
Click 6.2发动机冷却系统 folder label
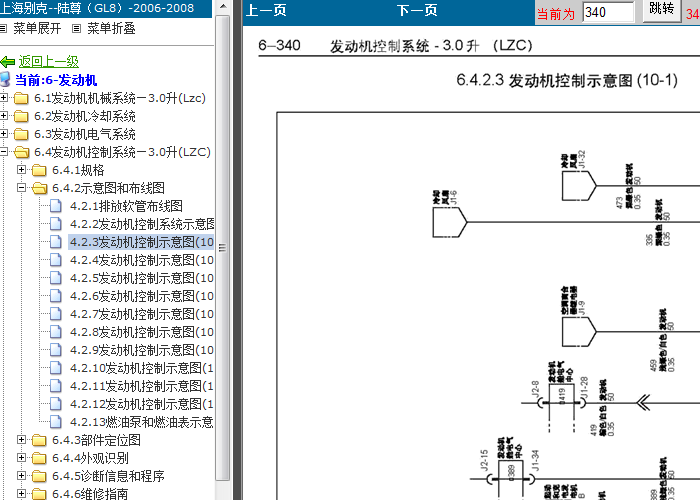85,116
